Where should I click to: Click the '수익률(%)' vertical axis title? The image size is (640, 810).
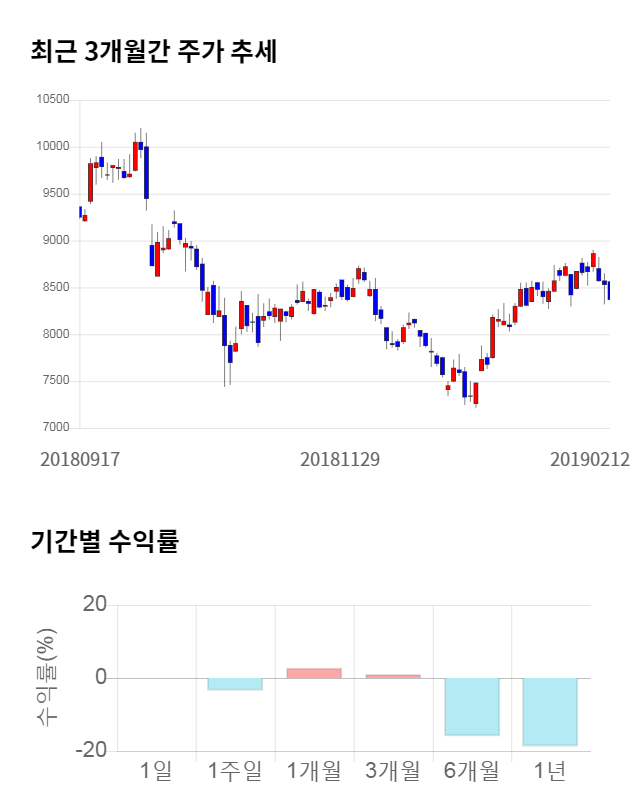click(47, 678)
